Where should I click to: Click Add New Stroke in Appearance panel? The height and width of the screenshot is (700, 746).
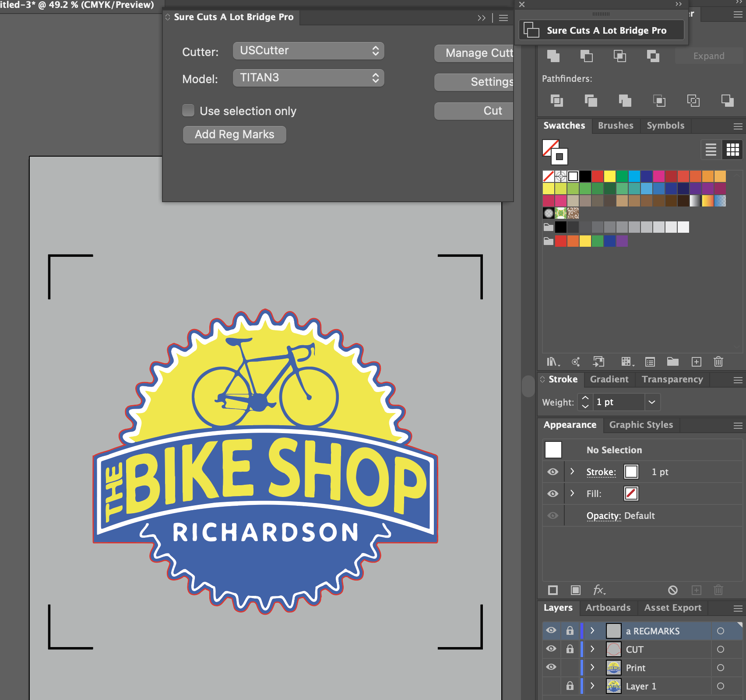(x=553, y=590)
